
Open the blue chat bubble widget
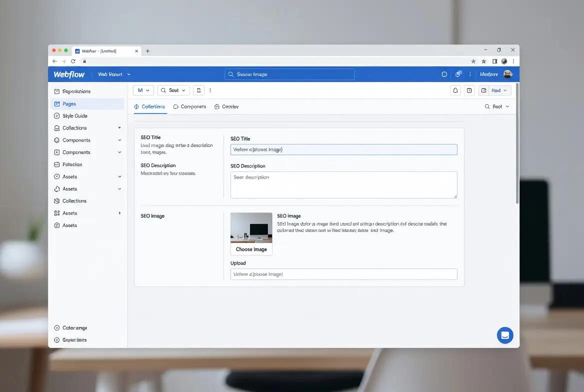coord(504,335)
